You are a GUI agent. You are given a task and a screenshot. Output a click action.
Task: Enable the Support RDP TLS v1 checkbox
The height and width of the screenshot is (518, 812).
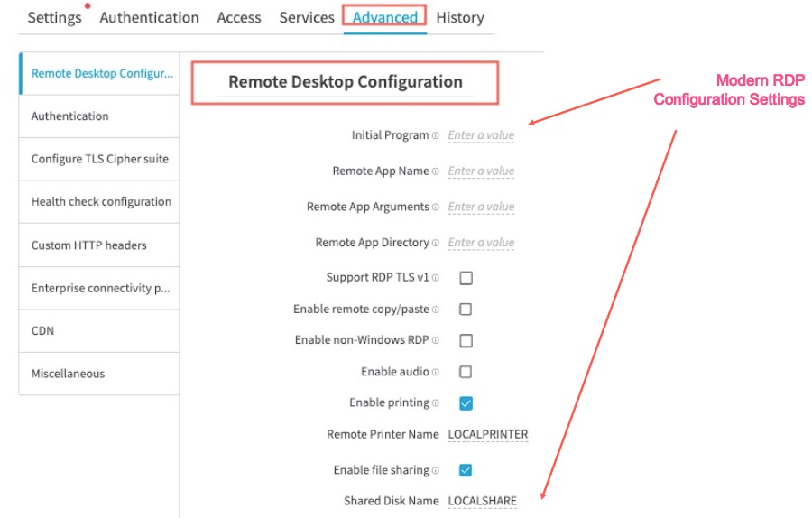pos(466,278)
